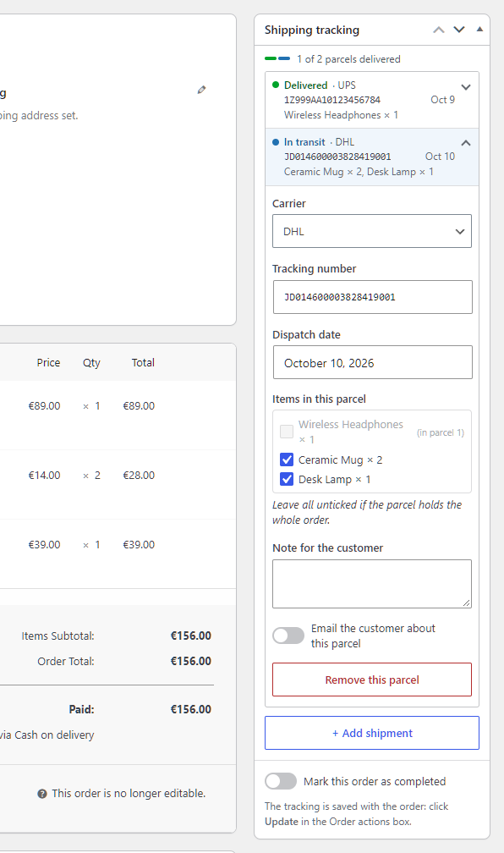Click the help icon beside no longer editable
The height and width of the screenshot is (853, 504).
(42, 794)
